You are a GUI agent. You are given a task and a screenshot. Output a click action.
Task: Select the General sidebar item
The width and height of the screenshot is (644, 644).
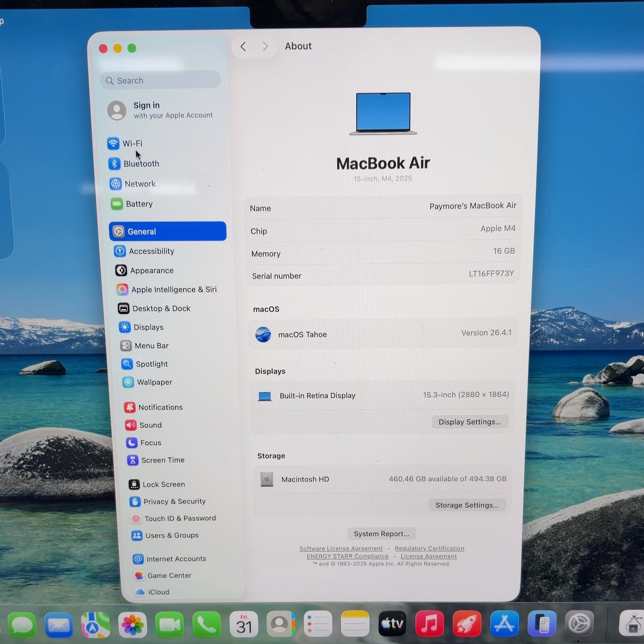167,231
